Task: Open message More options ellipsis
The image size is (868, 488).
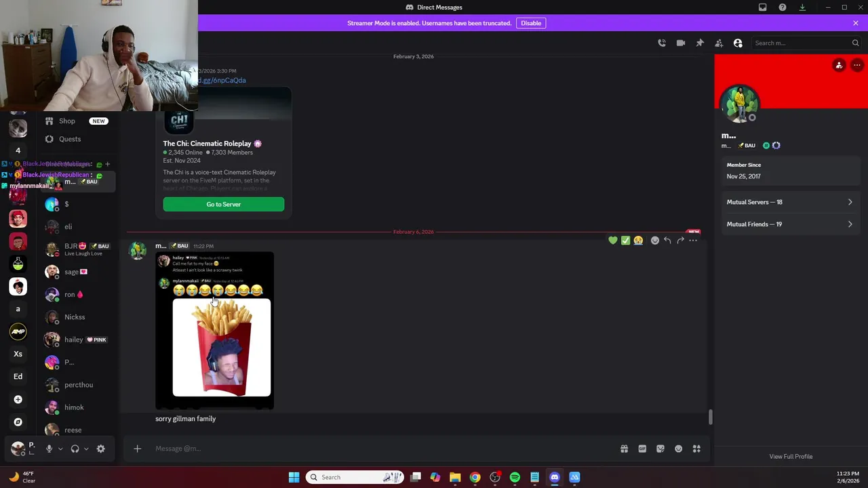Action: click(x=693, y=241)
